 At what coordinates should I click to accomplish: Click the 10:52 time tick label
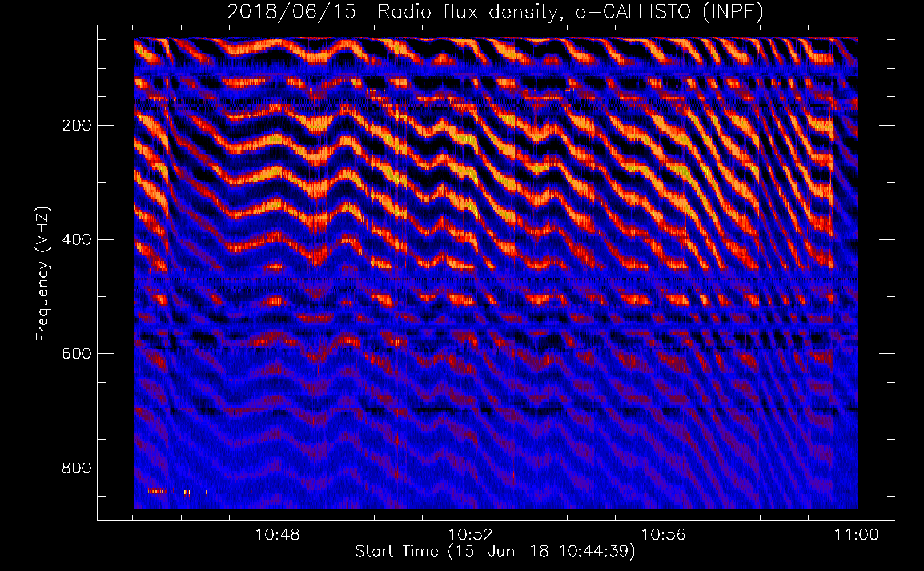click(x=471, y=535)
